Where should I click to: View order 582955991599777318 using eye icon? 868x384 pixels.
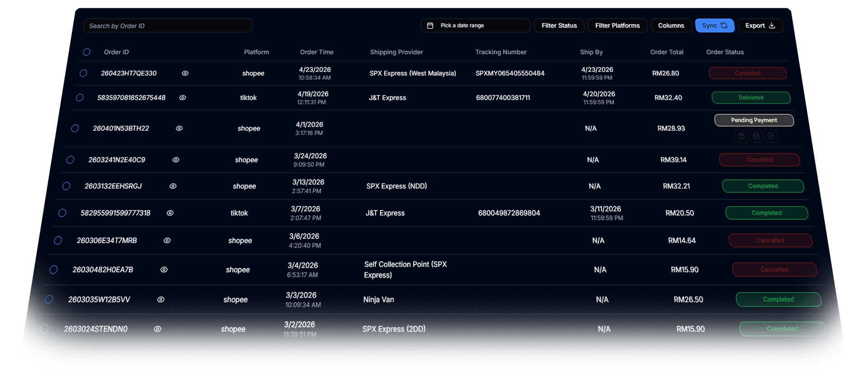pyautogui.click(x=170, y=213)
